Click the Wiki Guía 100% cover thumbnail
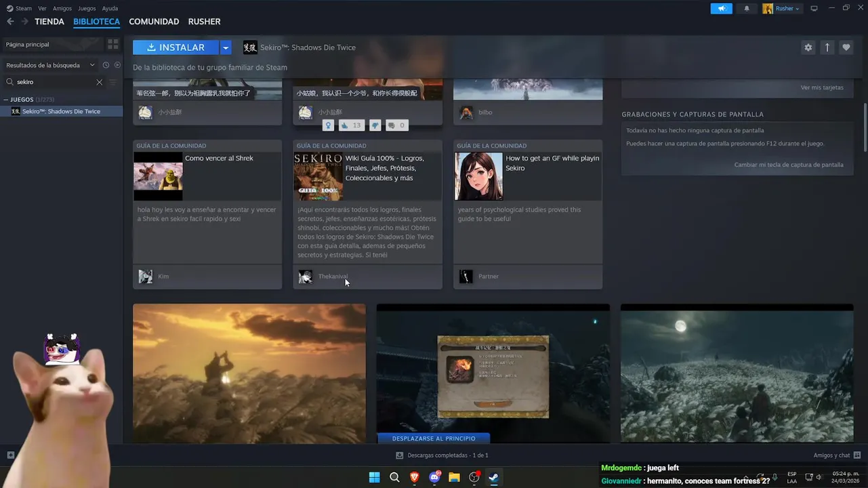 318,176
